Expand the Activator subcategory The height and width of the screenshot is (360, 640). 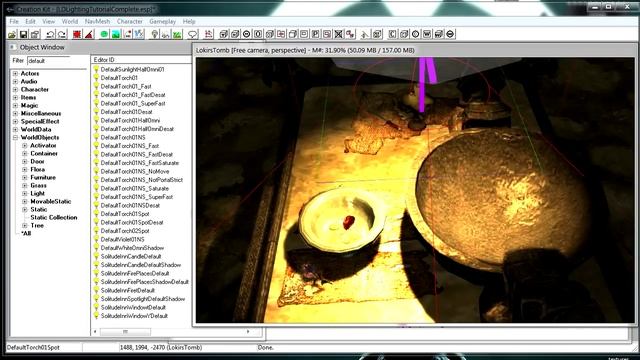25,145
